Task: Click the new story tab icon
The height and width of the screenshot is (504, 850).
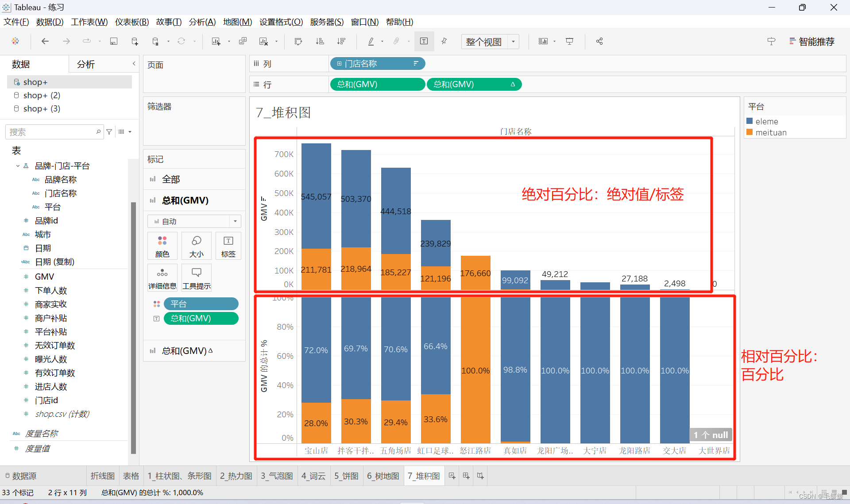Action: click(x=480, y=476)
